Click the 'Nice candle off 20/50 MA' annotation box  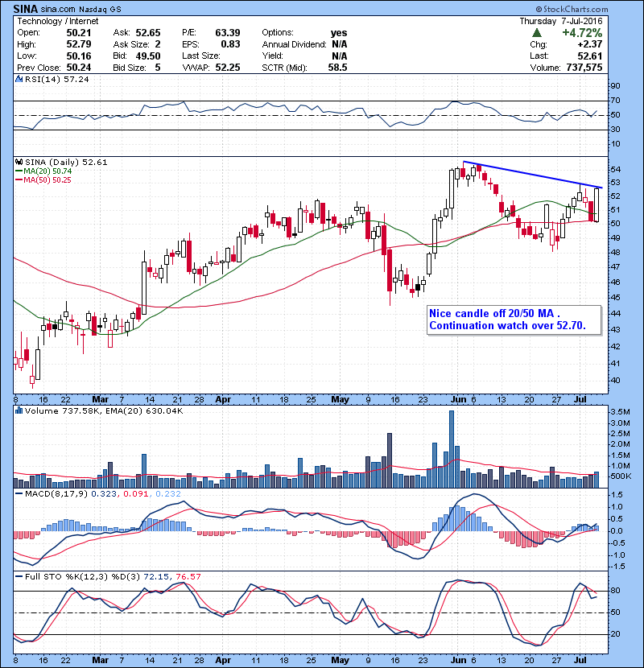pyautogui.click(x=514, y=320)
